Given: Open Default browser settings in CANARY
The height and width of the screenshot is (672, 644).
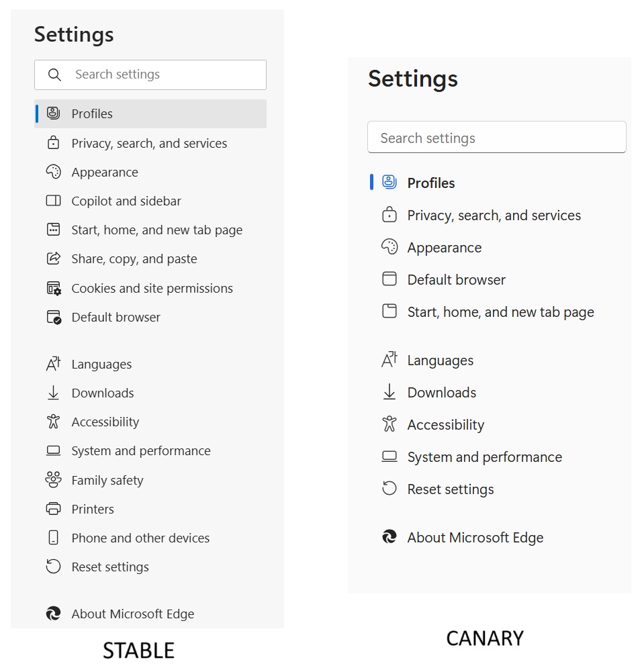Looking at the screenshot, I should coord(457,279).
